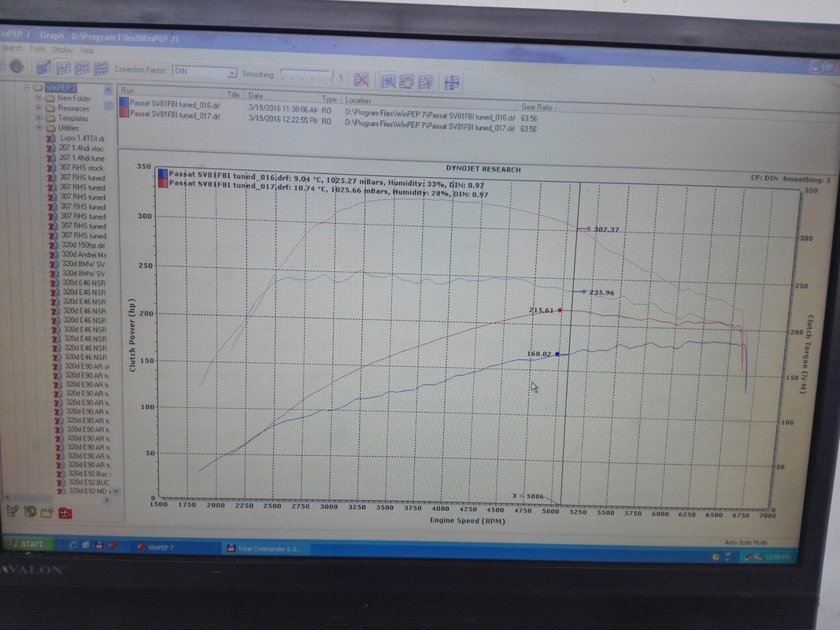
Task: Click the globe icon in the toolbar
Action: click(17, 66)
